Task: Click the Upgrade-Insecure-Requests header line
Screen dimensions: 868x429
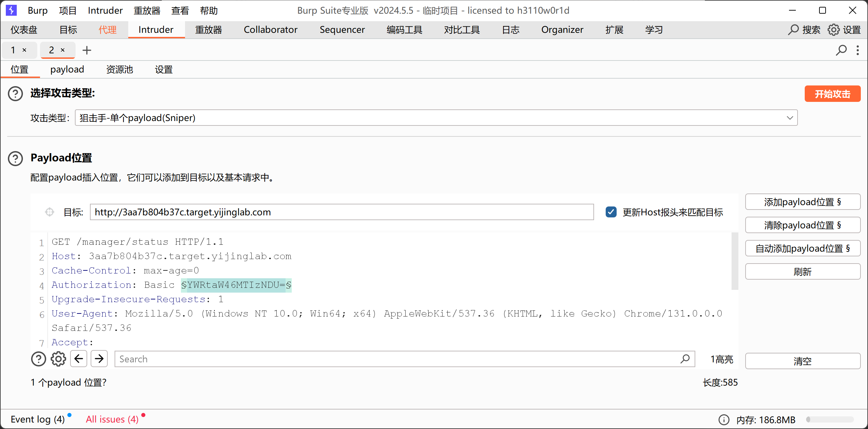Action: coord(137,299)
